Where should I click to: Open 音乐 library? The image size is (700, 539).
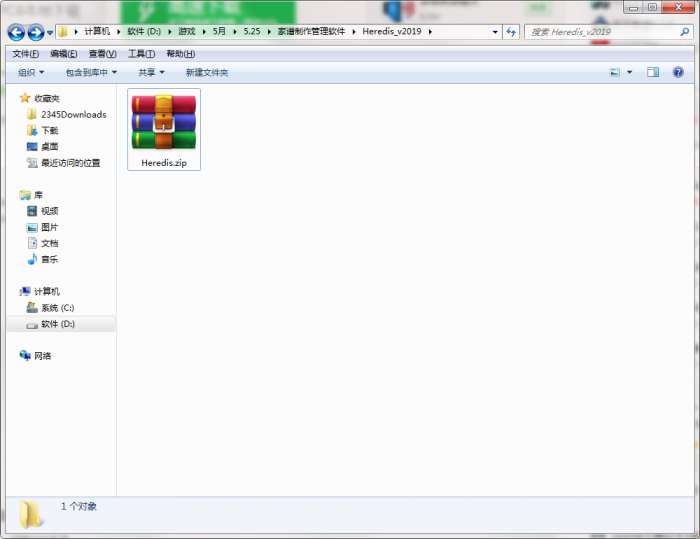pos(50,259)
